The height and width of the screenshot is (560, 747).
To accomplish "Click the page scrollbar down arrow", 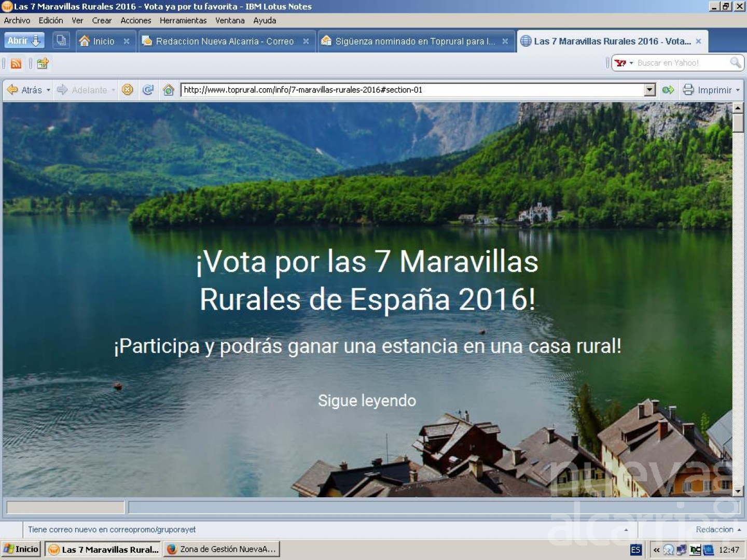I will coord(738,491).
